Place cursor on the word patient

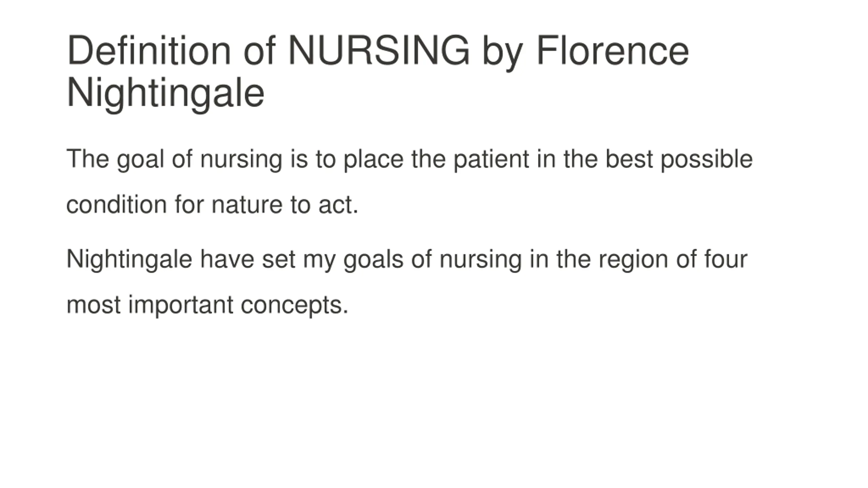pyautogui.click(x=491, y=159)
